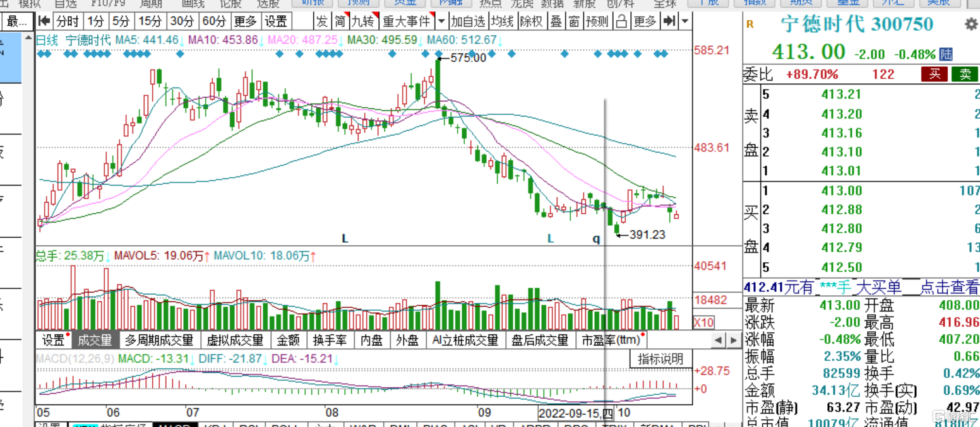Toggle 叠 overlay mode
Screen dimensions: 980x427
coord(556,21)
